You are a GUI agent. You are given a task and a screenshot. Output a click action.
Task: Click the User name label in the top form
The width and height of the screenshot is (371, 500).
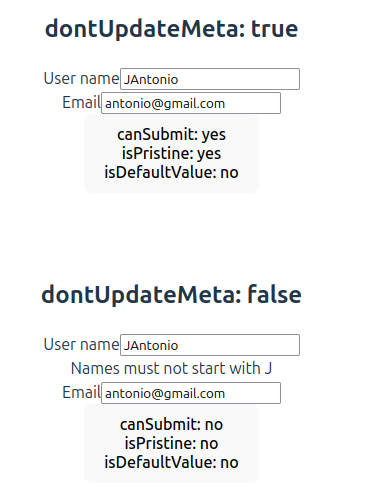click(x=81, y=78)
